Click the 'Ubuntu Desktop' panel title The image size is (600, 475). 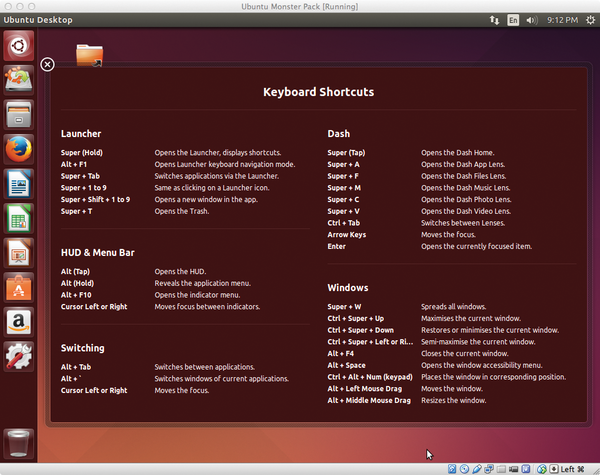pyautogui.click(x=38, y=20)
